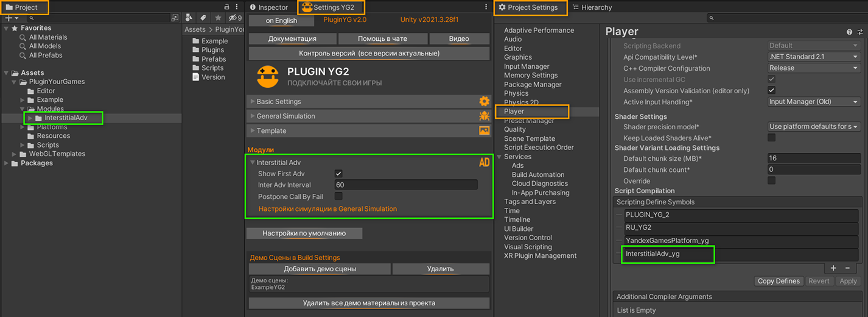Click the Copy Defines button
868x317 pixels.
point(779,281)
